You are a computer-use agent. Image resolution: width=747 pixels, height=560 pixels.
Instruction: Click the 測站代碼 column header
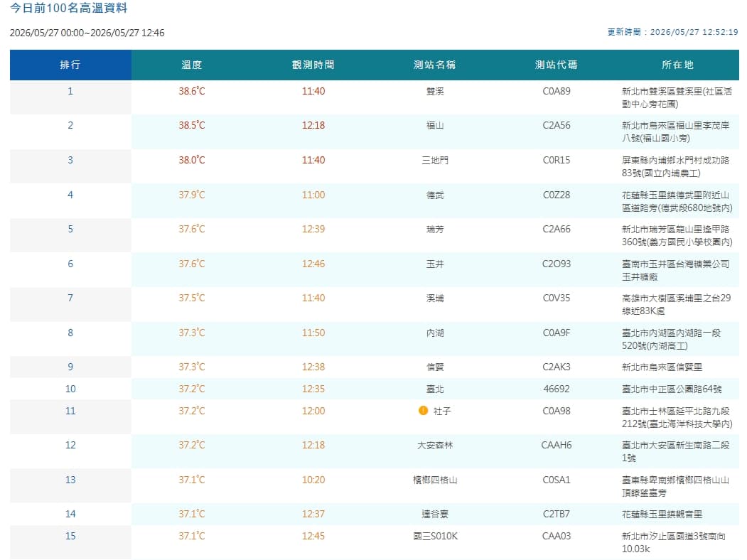tap(557, 65)
